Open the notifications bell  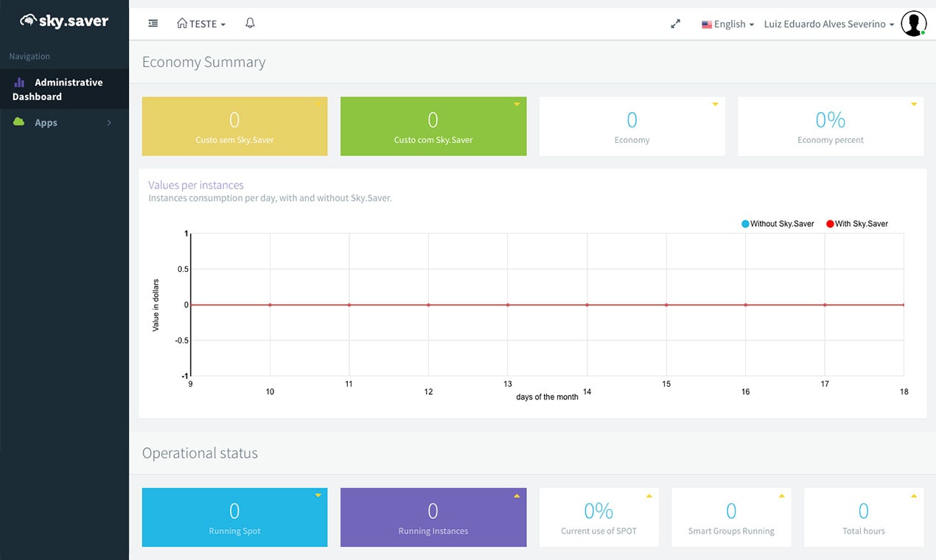click(250, 23)
